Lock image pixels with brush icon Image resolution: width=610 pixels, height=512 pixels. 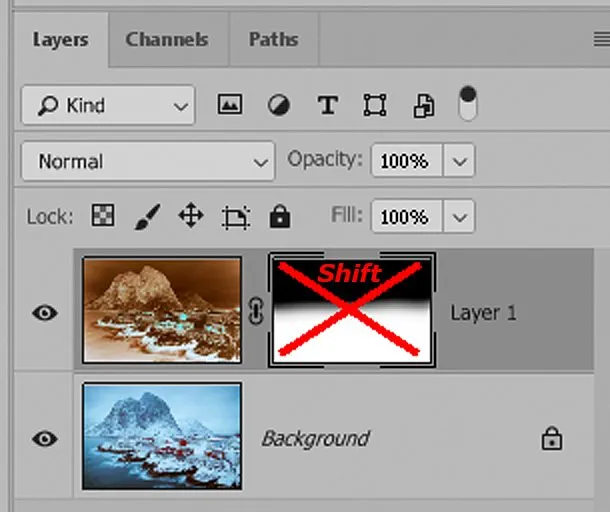tap(147, 216)
